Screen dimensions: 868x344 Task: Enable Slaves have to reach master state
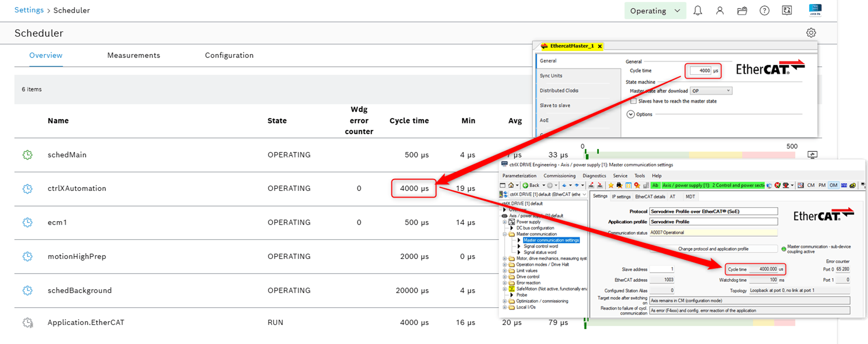[x=633, y=101]
